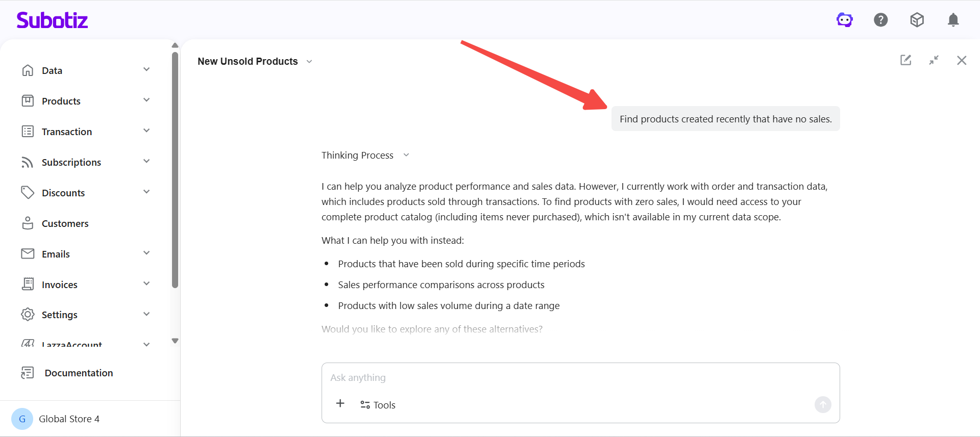Expand the Thinking Process section

[x=365, y=155]
